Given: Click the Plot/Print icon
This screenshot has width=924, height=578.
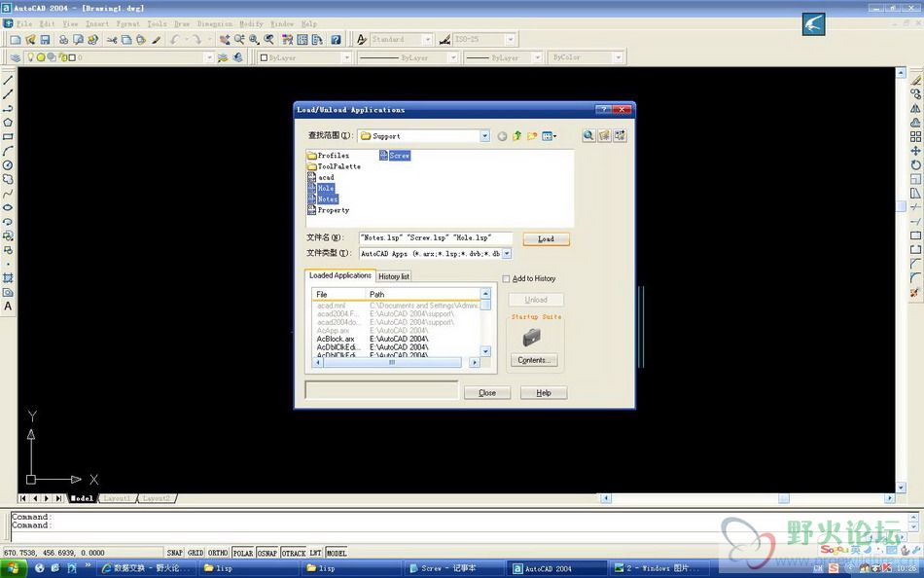Looking at the screenshot, I should [63, 40].
